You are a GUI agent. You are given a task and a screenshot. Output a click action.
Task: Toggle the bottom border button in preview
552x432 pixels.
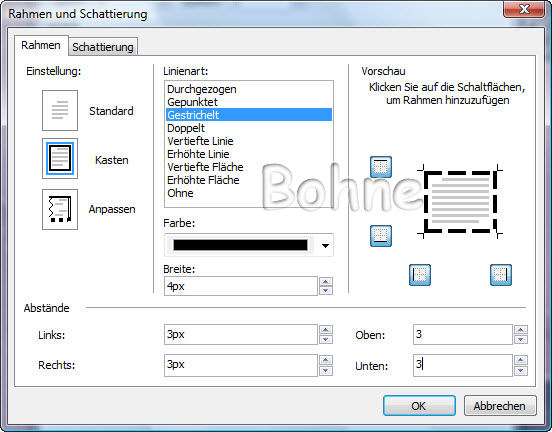coord(381,236)
